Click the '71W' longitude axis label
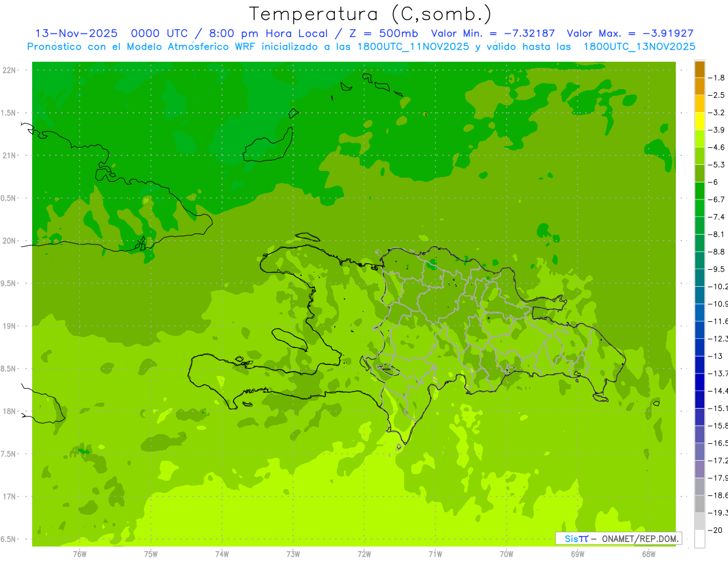Image resolution: width=728 pixels, height=562 pixels. click(435, 554)
